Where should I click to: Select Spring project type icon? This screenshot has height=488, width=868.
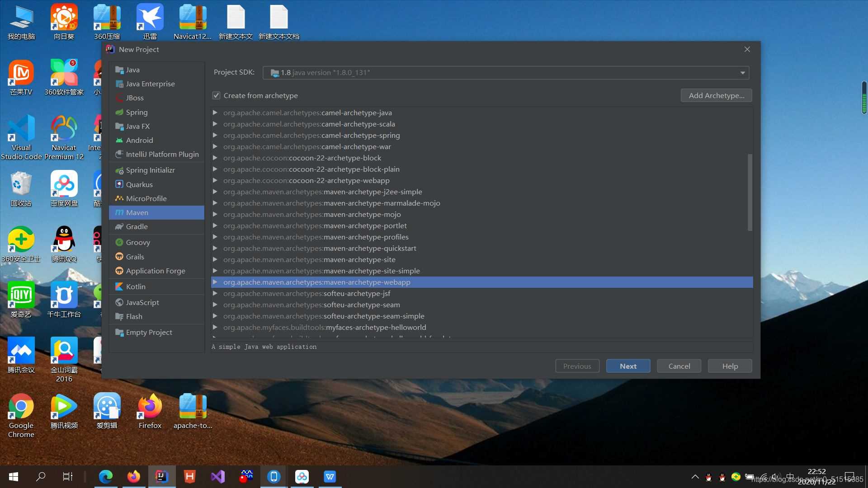(x=119, y=112)
